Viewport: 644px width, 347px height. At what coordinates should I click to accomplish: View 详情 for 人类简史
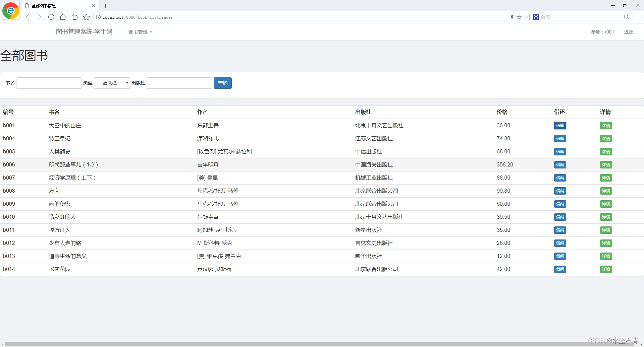pos(606,152)
